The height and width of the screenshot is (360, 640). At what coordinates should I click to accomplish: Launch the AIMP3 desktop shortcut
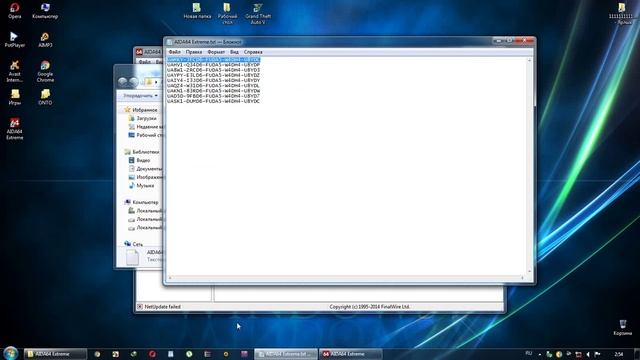45,40
